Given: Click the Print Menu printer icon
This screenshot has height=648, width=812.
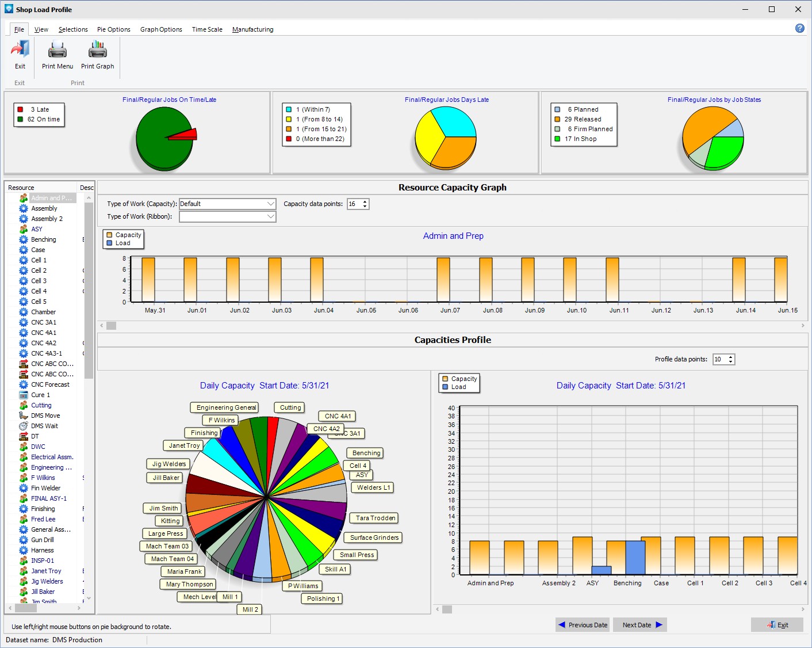Looking at the screenshot, I should tap(58, 50).
